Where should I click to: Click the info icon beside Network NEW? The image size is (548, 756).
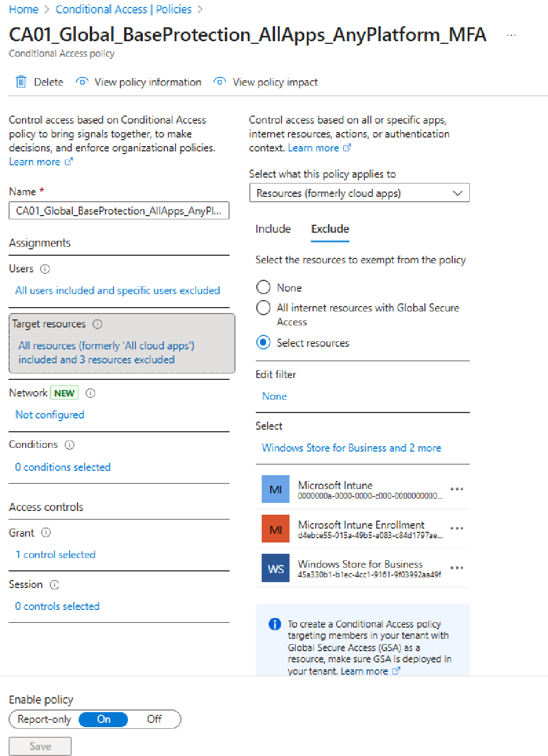tap(90, 393)
